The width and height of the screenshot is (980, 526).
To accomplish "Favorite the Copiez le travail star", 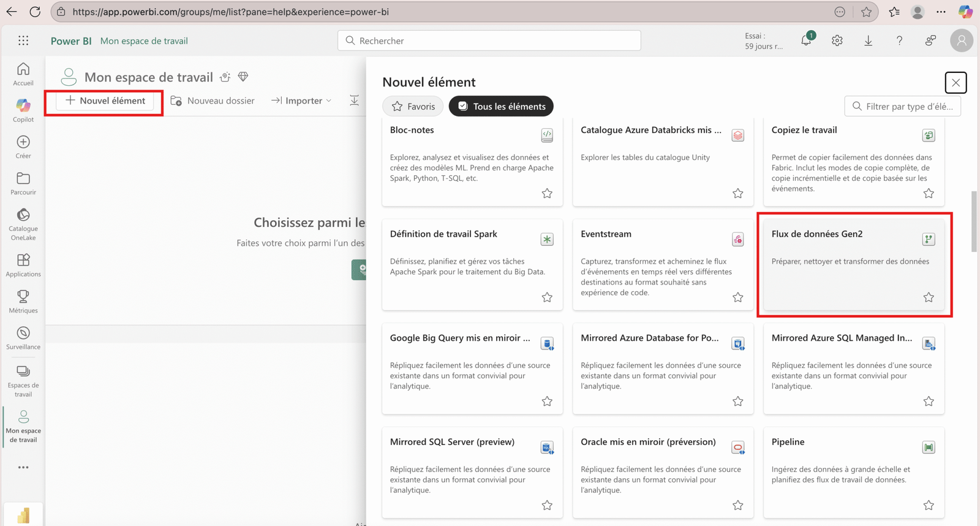I will [929, 193].
